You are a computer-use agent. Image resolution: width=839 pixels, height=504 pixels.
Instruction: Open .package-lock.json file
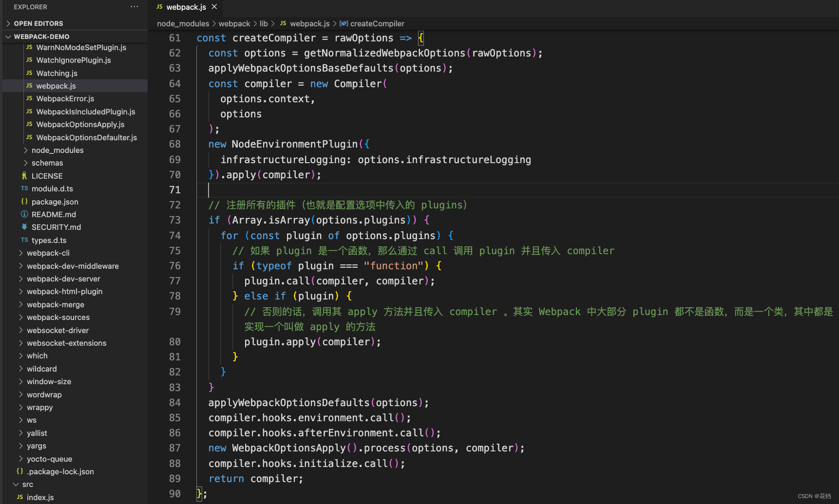tap(60, 471)
